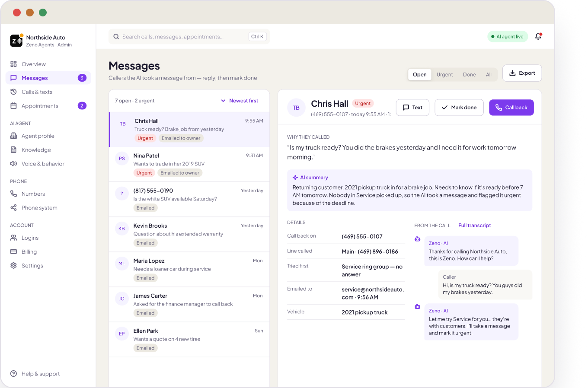
Task: Click the Voice & behavior speaker icon
Action: tap(13, 164)
